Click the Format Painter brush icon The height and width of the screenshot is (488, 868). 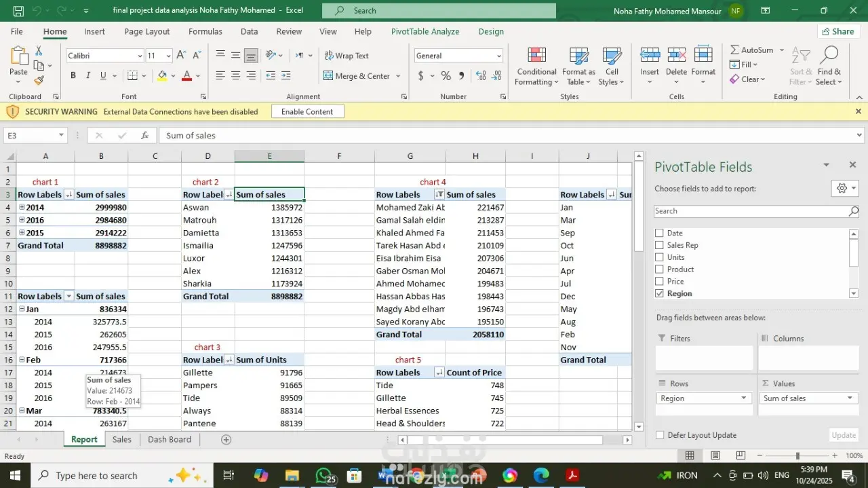39,80
